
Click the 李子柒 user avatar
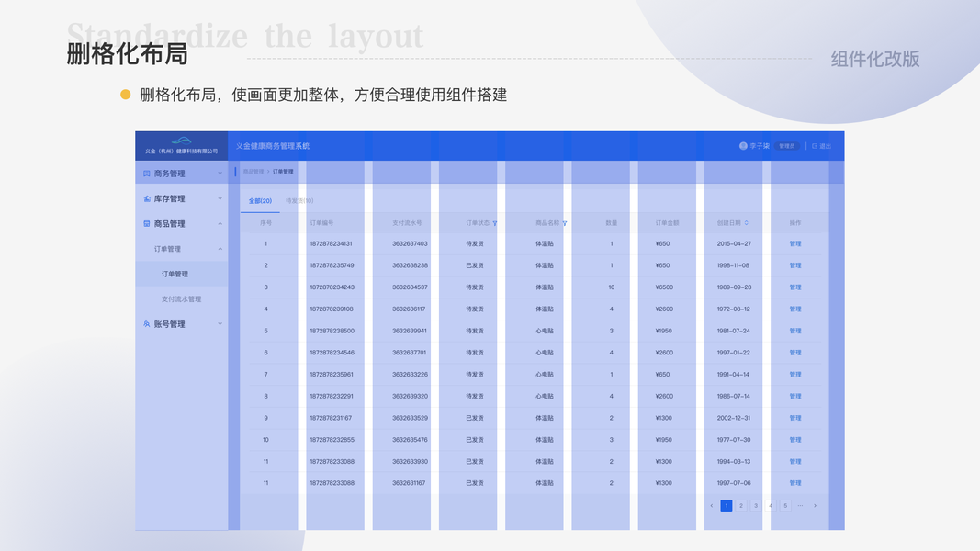pos(743,146)
